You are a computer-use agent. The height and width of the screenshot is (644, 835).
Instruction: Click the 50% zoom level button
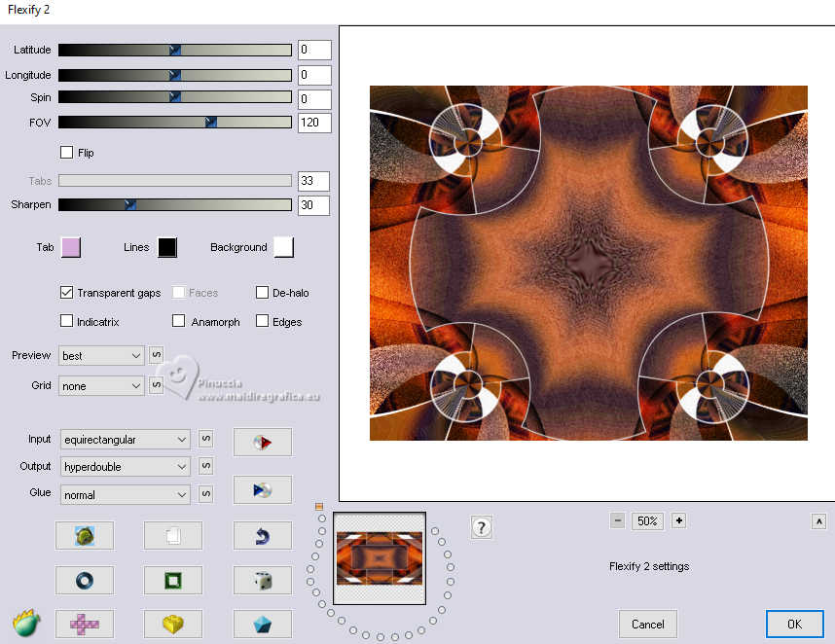pos(647,520)
